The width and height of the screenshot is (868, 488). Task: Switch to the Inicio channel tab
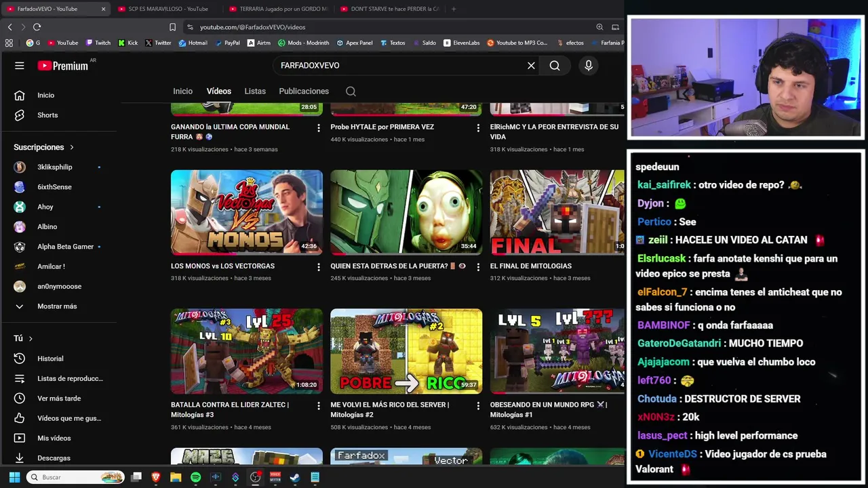click(182, 91)
